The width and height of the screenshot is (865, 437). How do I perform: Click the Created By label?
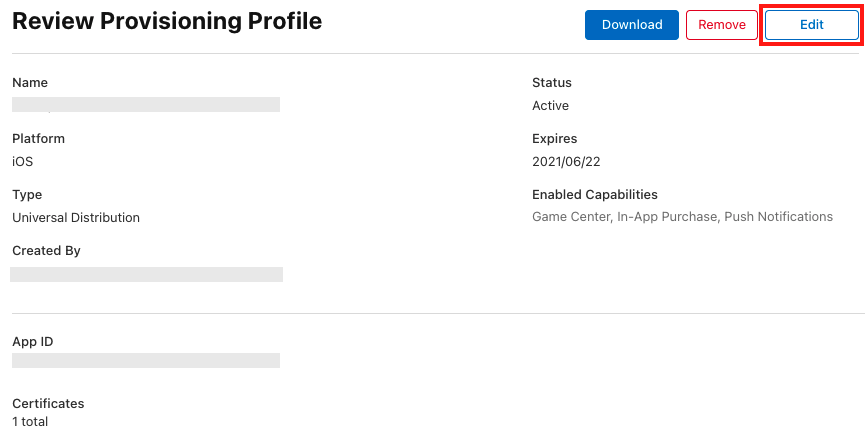click(x=46, y=251)
